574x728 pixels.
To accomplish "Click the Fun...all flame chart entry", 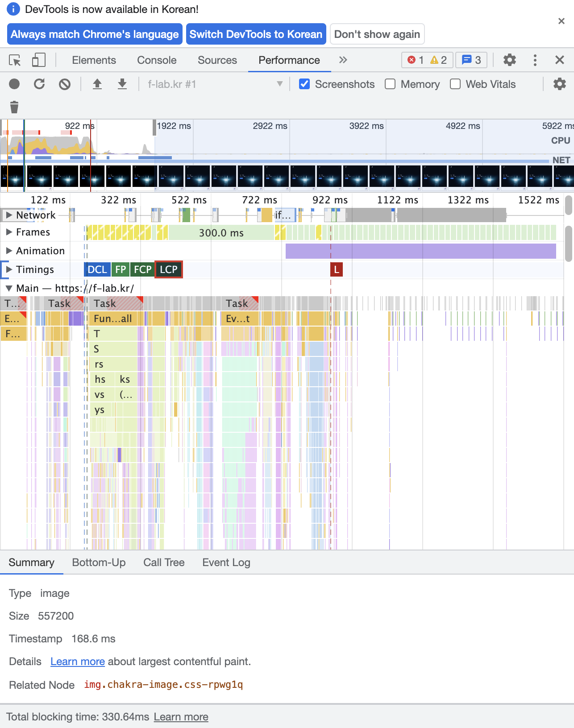I will 118,318.
